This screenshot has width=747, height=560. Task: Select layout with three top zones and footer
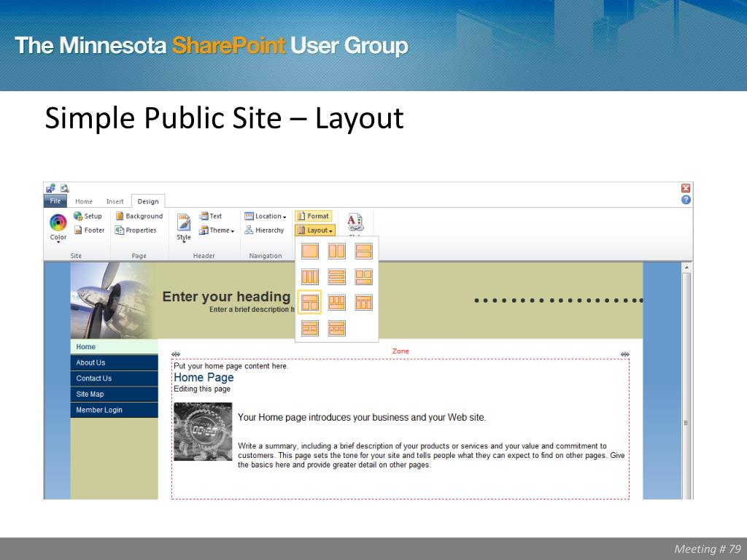coord(337,303)
